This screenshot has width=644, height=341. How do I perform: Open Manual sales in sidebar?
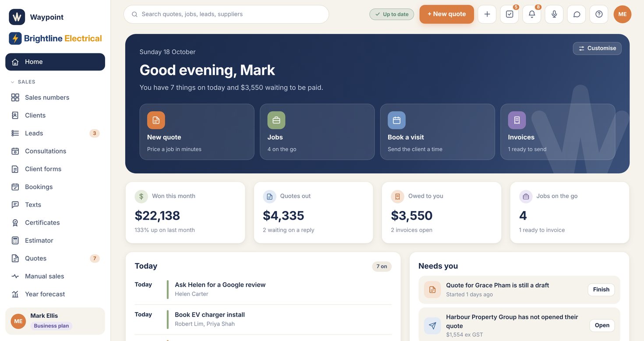(x=55, y=276)
